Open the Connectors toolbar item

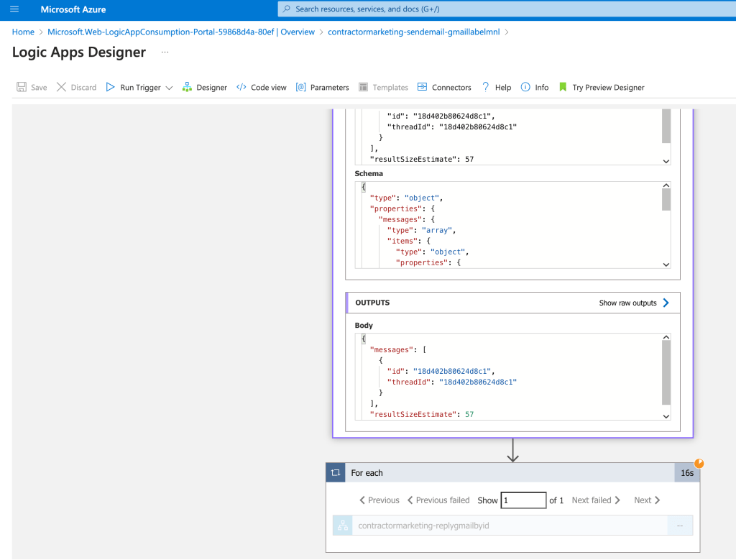click(444, 87)
